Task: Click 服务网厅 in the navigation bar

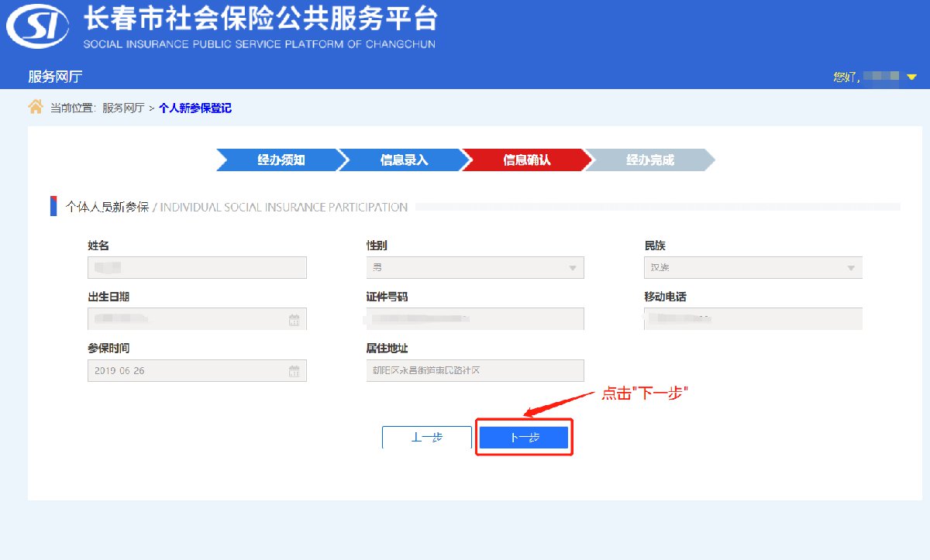Action: coord(55,77)
